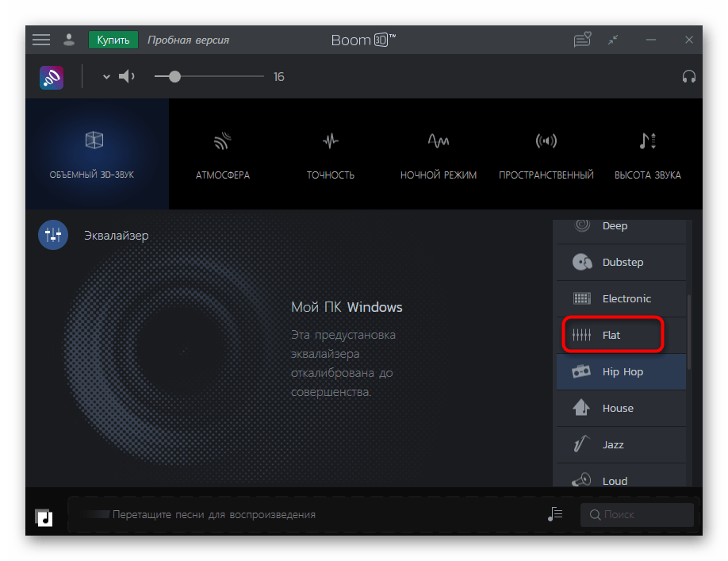
Task: Click the 3D cube icon
Action: [x=94, y=140]
